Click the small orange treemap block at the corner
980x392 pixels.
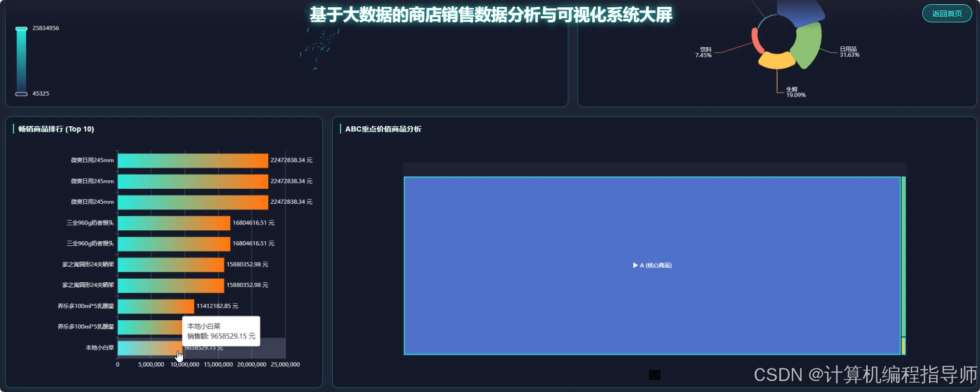point(904,346)
